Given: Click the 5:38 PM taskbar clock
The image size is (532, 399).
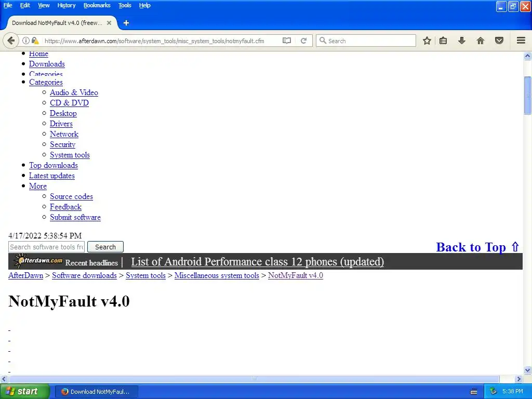Looking at the screenshot, I should click(x=512, y=391).
